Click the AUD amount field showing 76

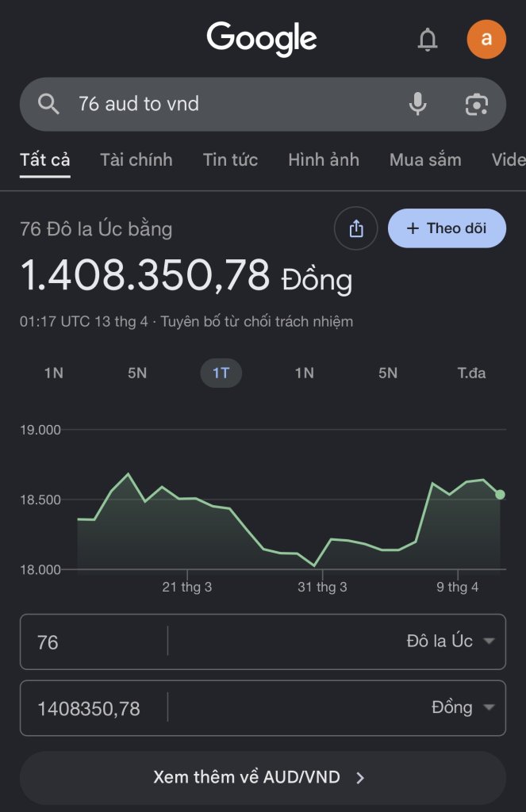click(x=94, y=642)
